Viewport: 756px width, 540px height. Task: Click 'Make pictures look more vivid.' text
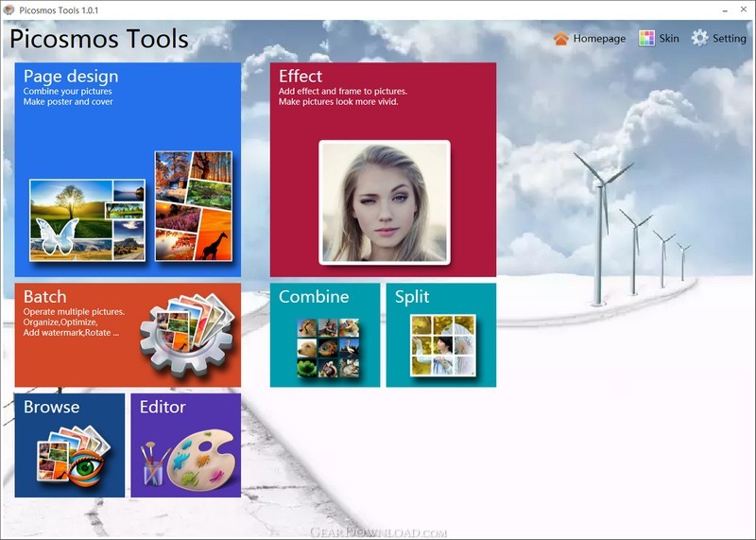[338, 102]
